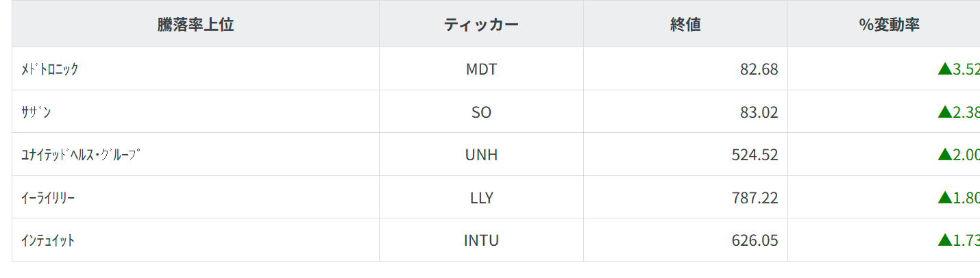Select the メドトロニック company name
The height and width of the screenshot is (278, 980).
point(50,69)
